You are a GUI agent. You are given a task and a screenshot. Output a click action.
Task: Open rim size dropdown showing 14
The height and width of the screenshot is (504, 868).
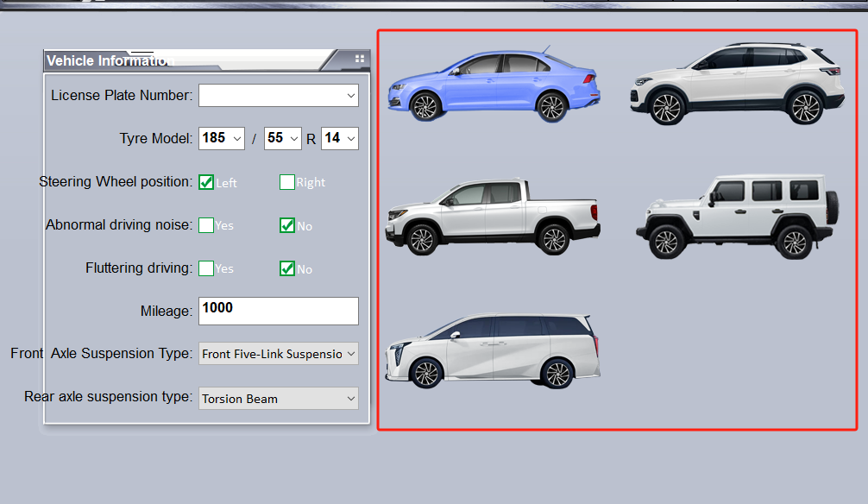[340, 138]
